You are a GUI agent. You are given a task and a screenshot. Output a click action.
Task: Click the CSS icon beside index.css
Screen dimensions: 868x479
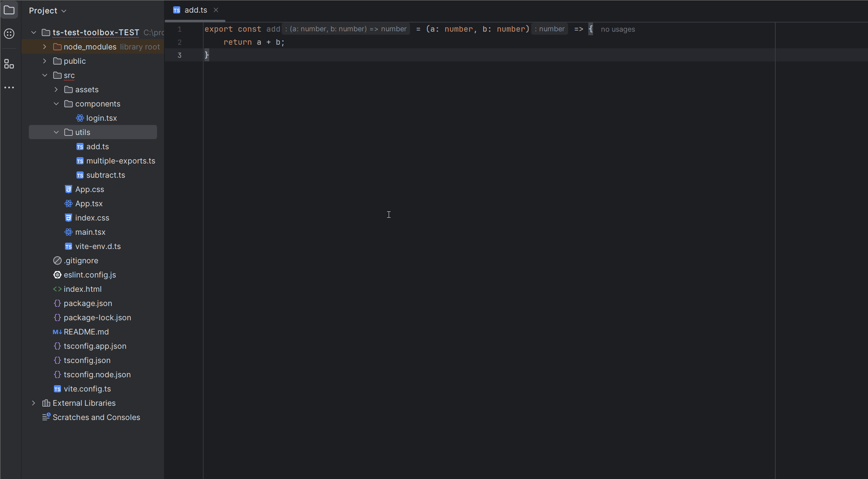tap(69, 218)
